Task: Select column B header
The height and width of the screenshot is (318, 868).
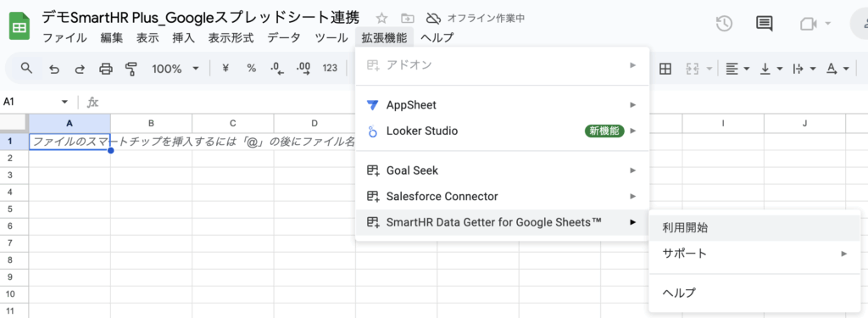Action: pos(151,123)
